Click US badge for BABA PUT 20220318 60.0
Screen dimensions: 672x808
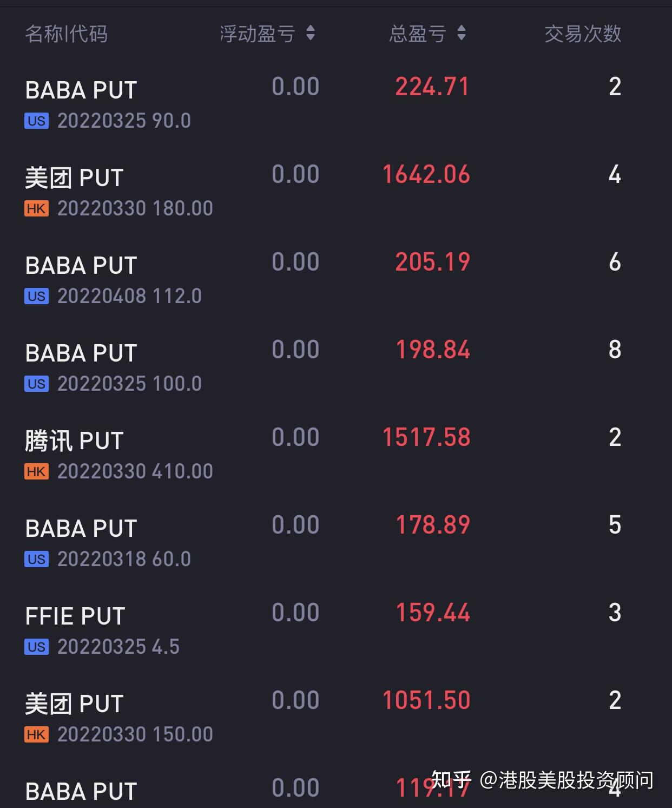coord(36,559)
